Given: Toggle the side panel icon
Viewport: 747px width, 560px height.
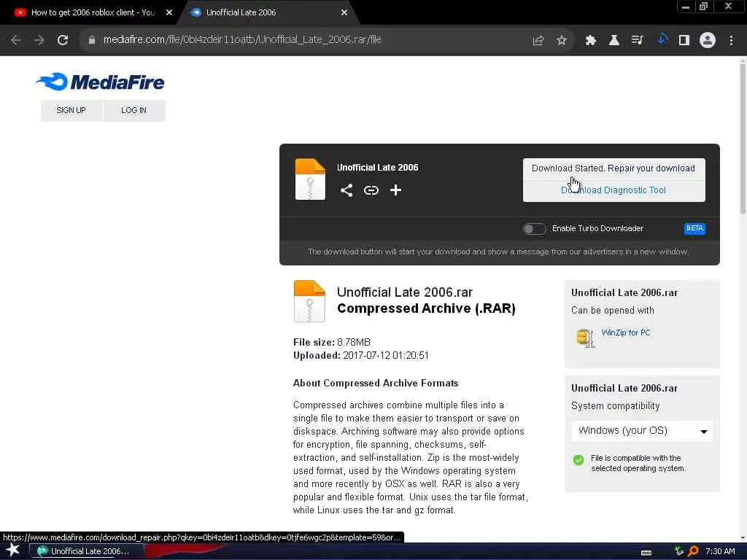Looking at the screenshot, I should (x=684, y=41).
